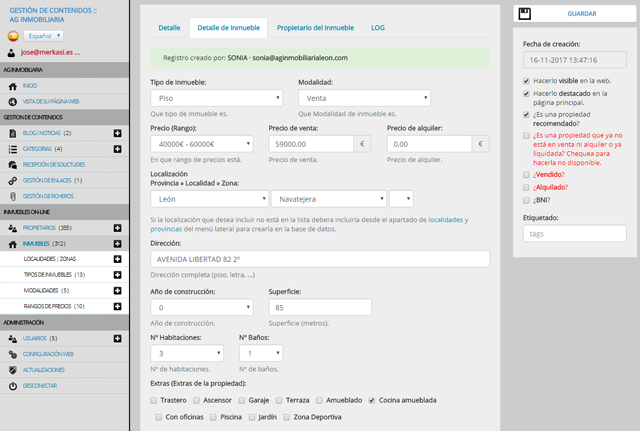The height and width of the screenshot is (431, 640).
Task: Click the plus icon for Modalidades
Action: tap(118, 291)
